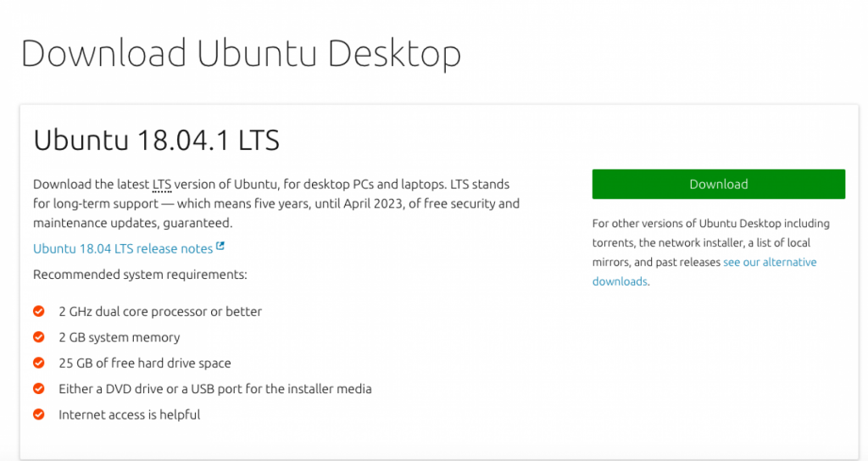Click the "25 GB of free hard drive space" text

coord(144,363)
